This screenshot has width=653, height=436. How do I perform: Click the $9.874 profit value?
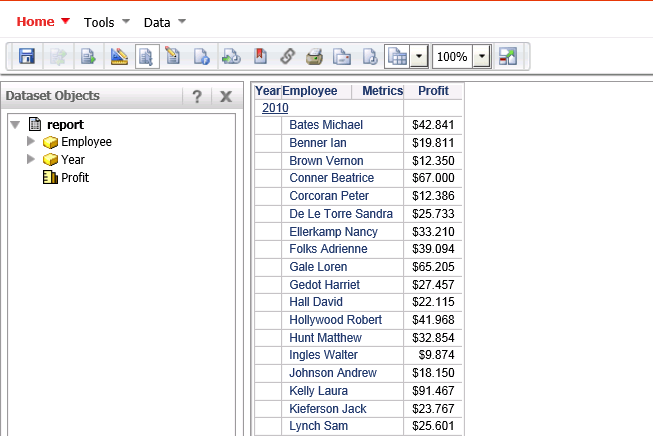click(x=436, y=354)
